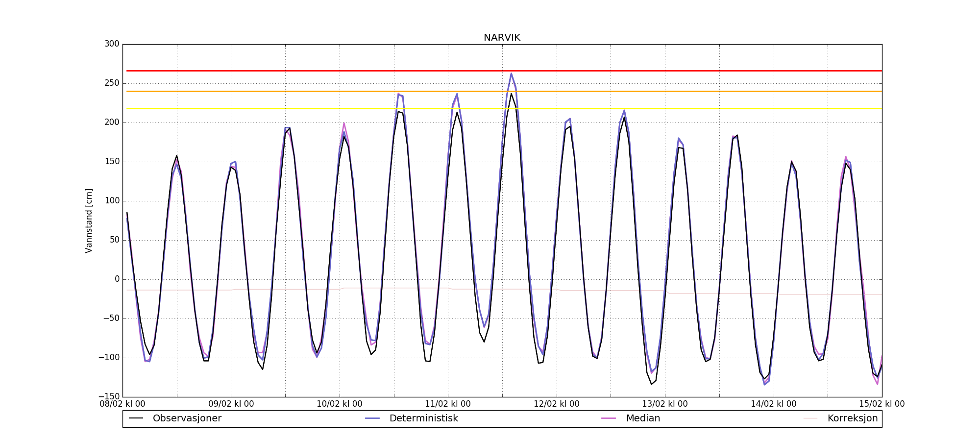Click the 12/02 kl 00 x-axis label
Image resolution: width=980 pixels, height=441 pixels.
coord(557,404)
